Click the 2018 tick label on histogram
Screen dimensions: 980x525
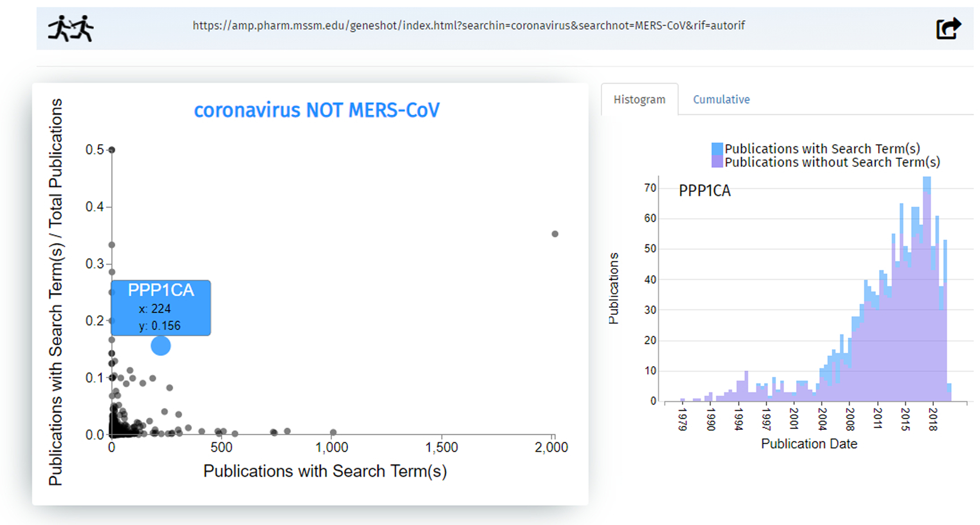point(932,419)
